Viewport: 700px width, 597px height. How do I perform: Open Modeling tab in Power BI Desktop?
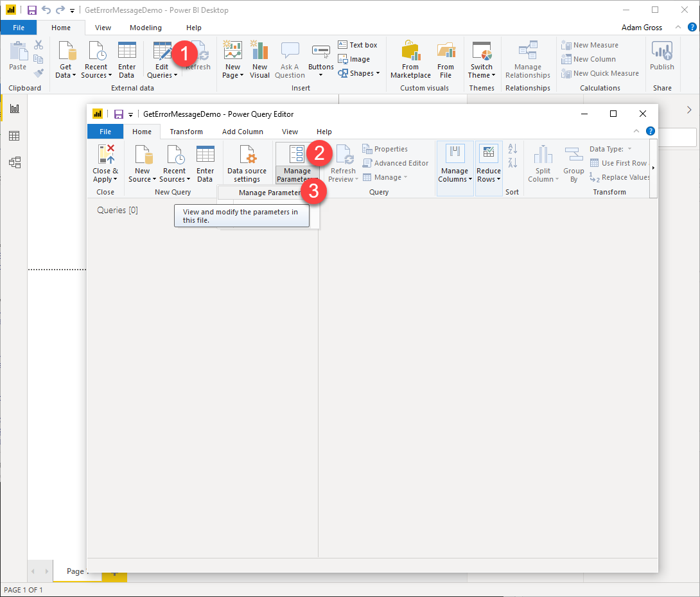tap(146, 28)
